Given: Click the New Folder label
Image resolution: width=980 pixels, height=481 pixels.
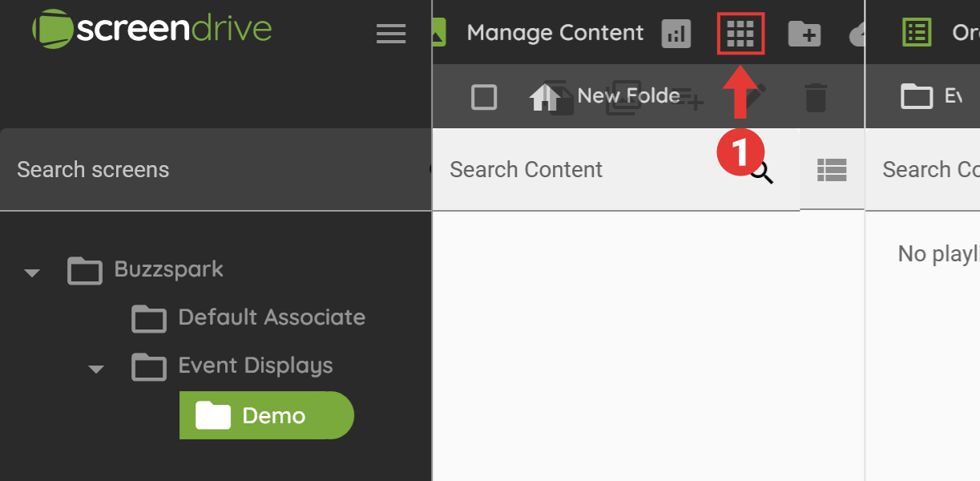Looking at the screenshot, I should pyautogui.click(x=629, y=96).
